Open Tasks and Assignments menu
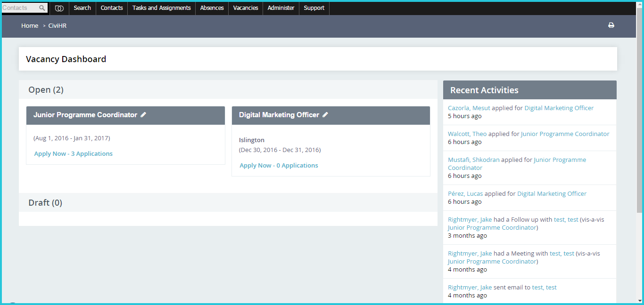Image resolution: width=644 pixels, height=305 pixels. coord(162,8)
